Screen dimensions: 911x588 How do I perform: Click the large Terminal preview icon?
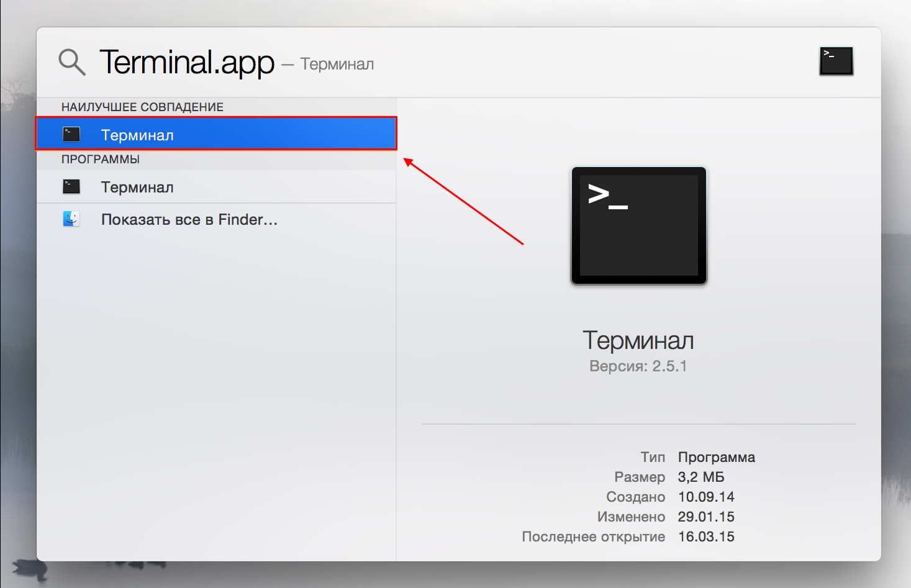[x=638, y=225]
